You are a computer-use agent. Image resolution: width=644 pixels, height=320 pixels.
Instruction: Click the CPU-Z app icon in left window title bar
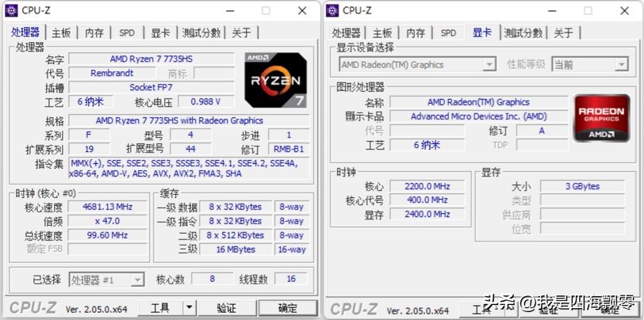click(11, 10)
